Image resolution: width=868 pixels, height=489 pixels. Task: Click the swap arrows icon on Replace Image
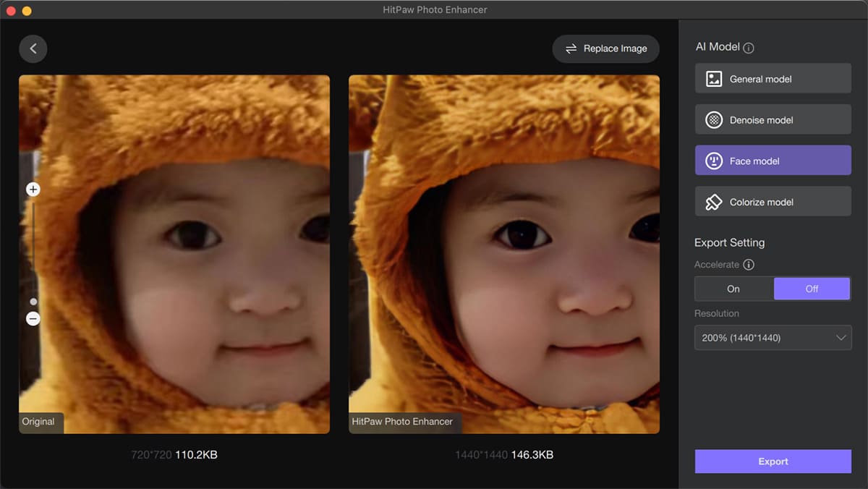click(x=571, y=48)
